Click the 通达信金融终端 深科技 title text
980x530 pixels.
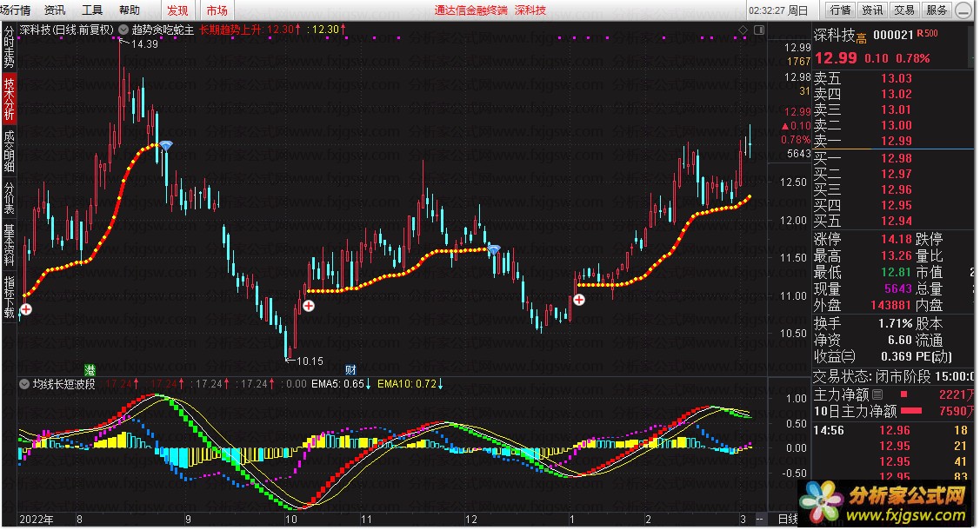pos(490,10)
